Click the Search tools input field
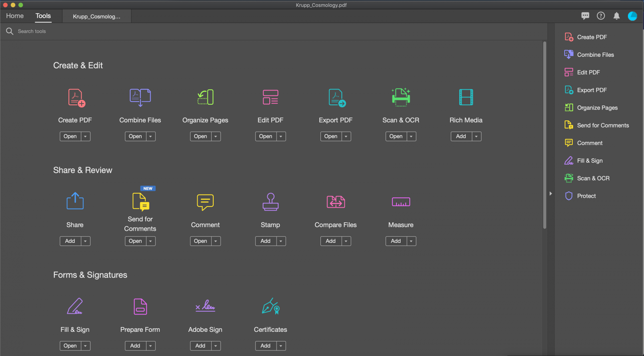This screenshot has width=644, height=356. tap(274, 31)
